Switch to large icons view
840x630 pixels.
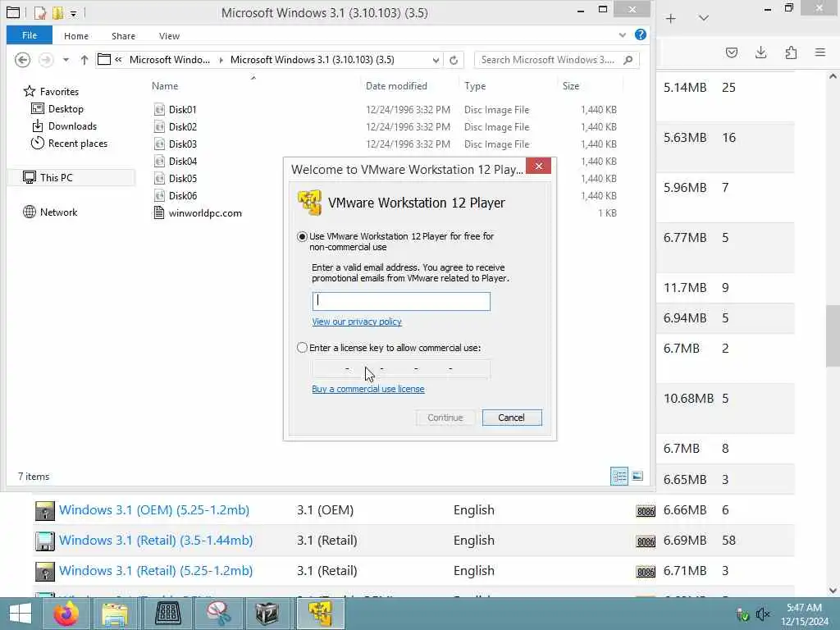(x=637, y=476)
